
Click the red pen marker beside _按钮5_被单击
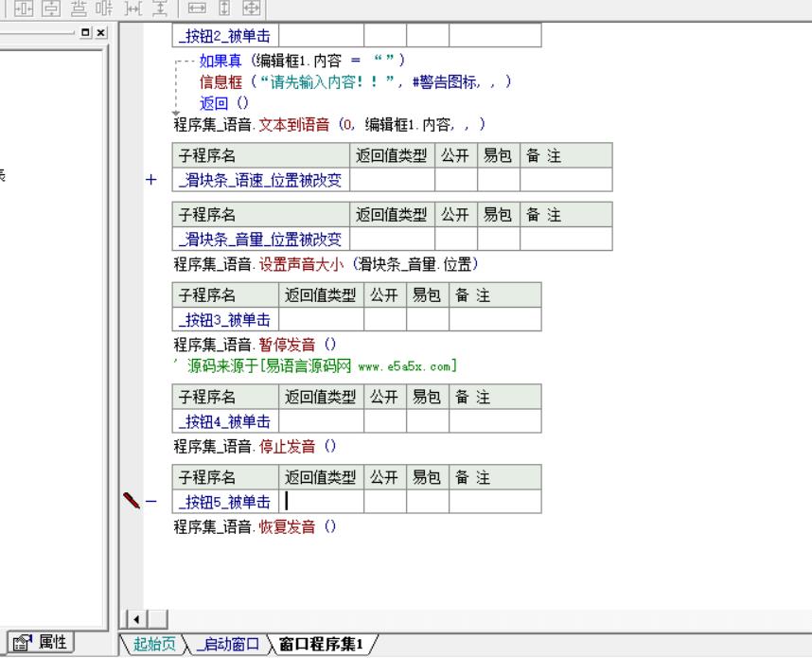click(x=131, y=501)
